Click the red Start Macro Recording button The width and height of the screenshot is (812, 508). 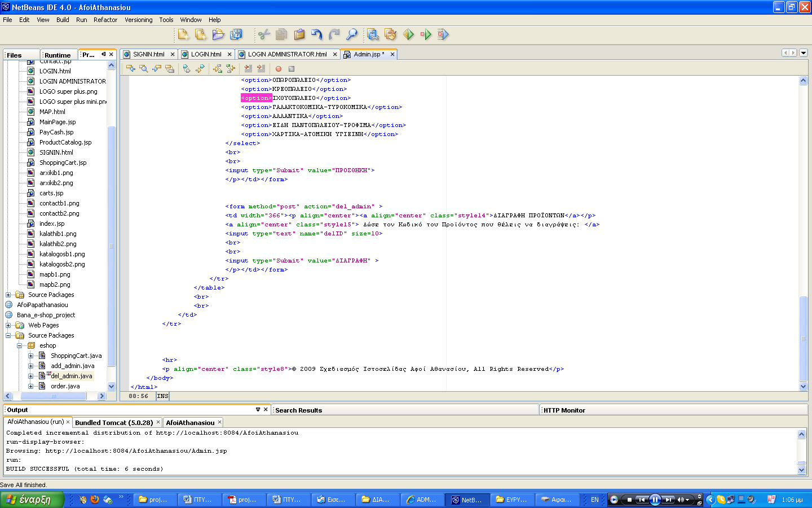[x=278, y=69]
